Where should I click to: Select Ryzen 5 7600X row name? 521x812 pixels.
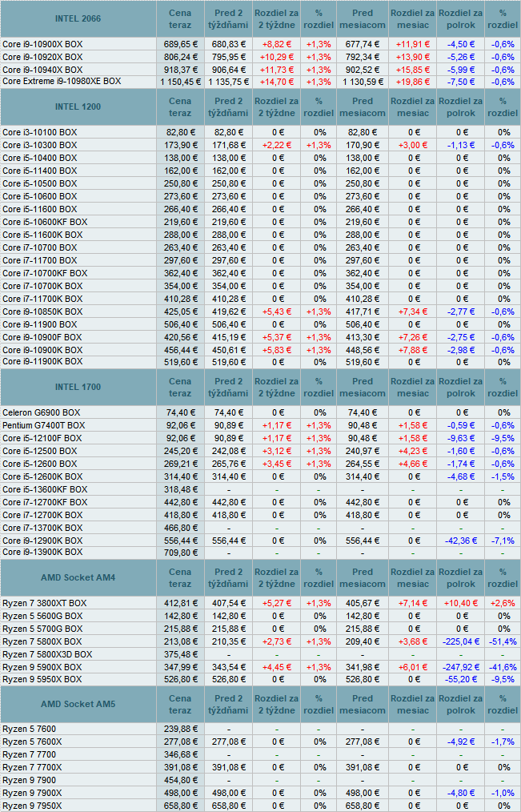31,742
